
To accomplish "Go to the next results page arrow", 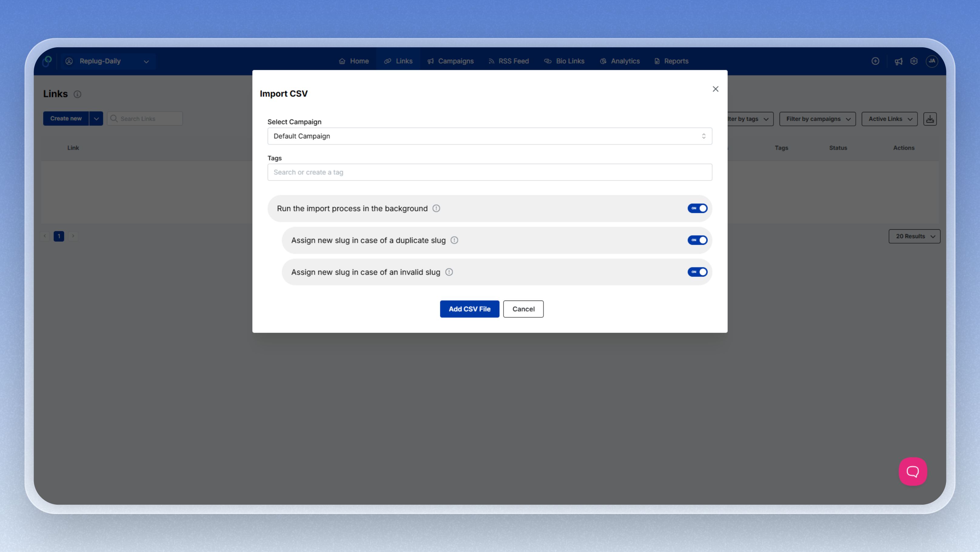I will coord(73,236).
